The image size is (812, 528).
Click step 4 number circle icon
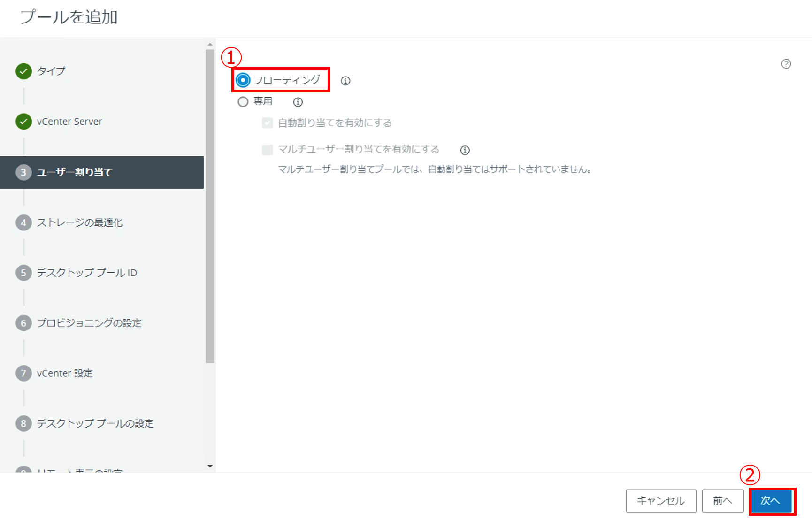23,222
